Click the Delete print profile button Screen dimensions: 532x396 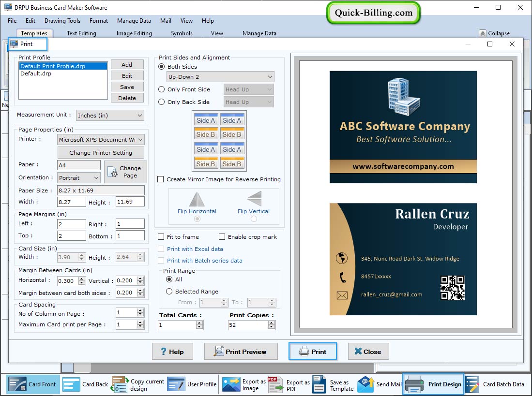click(x=127, y=98)
